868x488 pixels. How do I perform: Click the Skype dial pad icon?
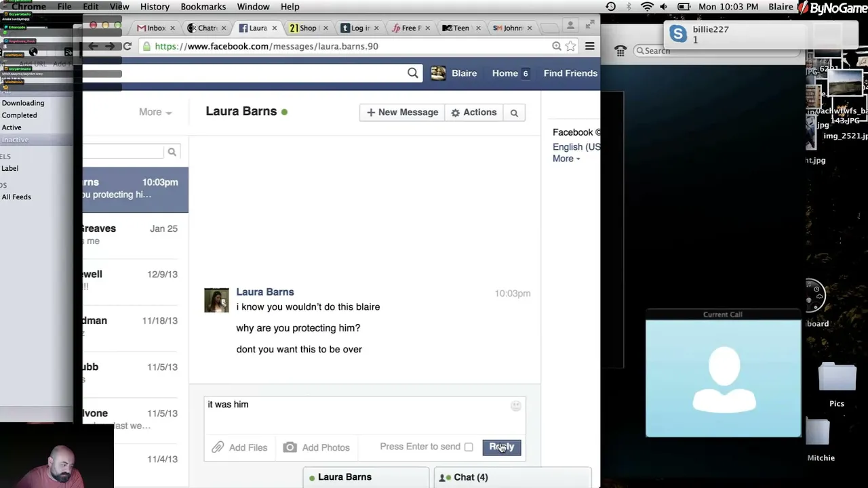[x=620, y=51]
